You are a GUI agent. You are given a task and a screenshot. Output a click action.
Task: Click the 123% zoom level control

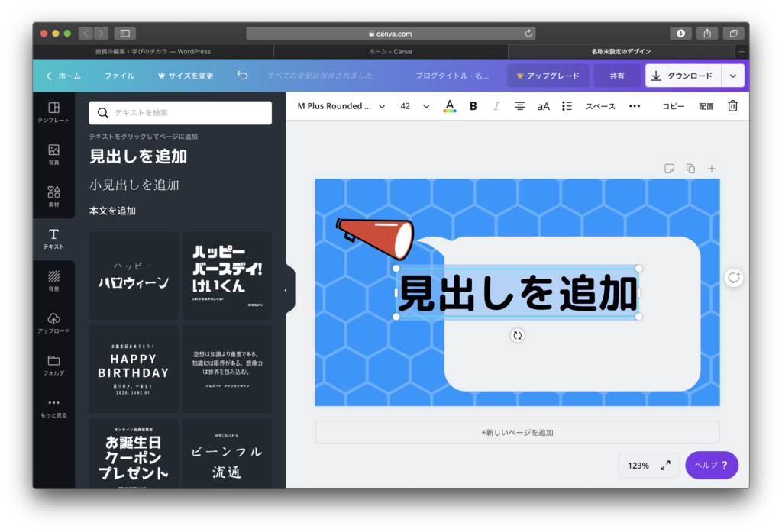(x=638, y=466)
